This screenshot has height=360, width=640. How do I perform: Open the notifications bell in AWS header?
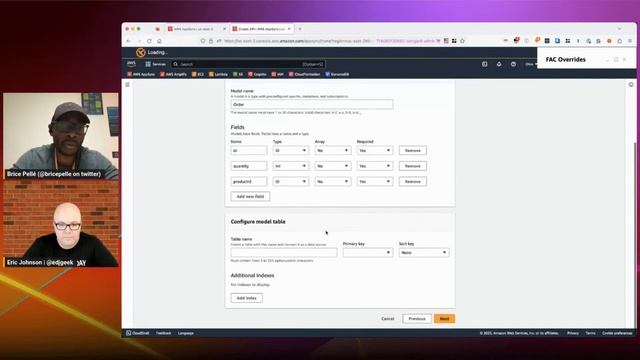click(x=499, y=64)
